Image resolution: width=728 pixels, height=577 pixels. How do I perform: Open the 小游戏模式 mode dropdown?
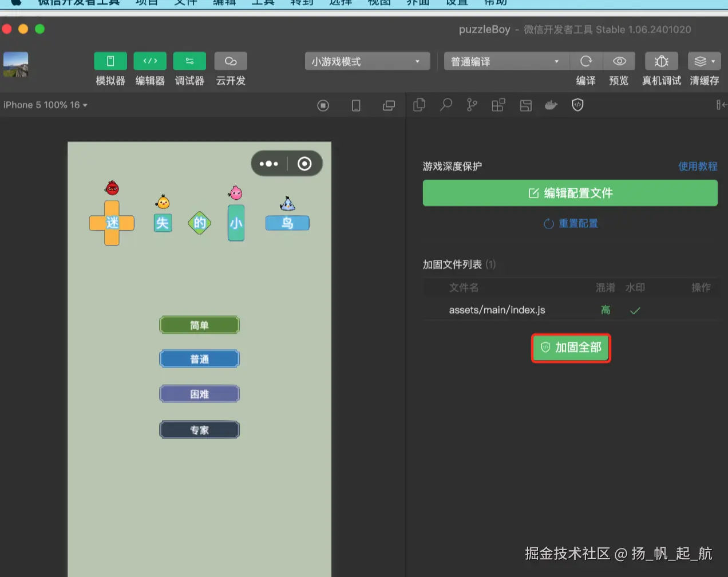coord(367,61)
